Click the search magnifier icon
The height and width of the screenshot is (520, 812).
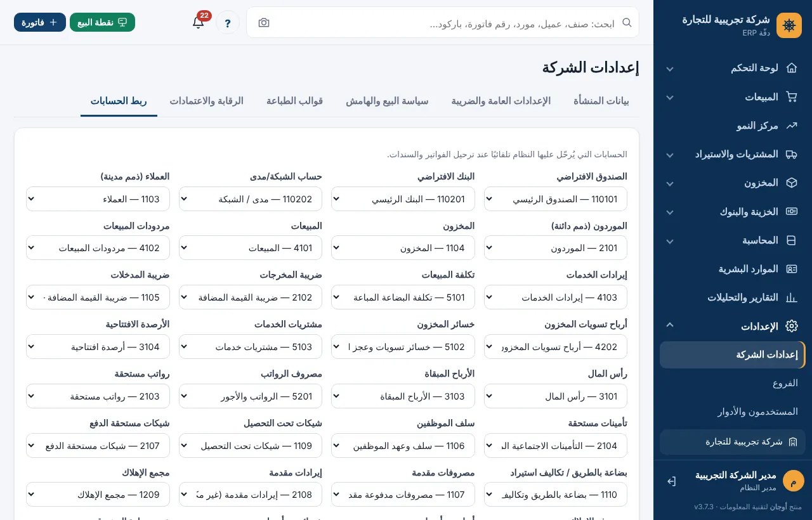pyautogui.click(x=627, y=23)
